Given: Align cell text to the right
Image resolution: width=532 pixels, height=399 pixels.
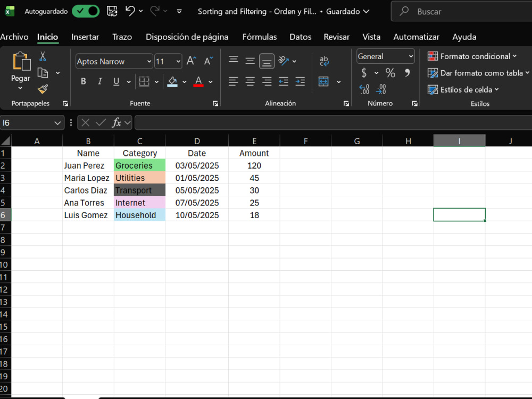Looking at the screenshot, I should coord(267,81).
